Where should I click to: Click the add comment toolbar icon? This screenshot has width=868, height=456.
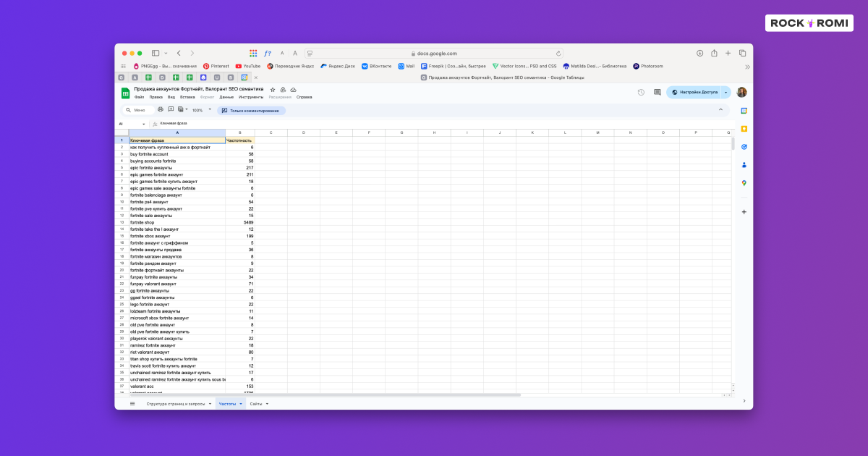[x=171, y=110]
